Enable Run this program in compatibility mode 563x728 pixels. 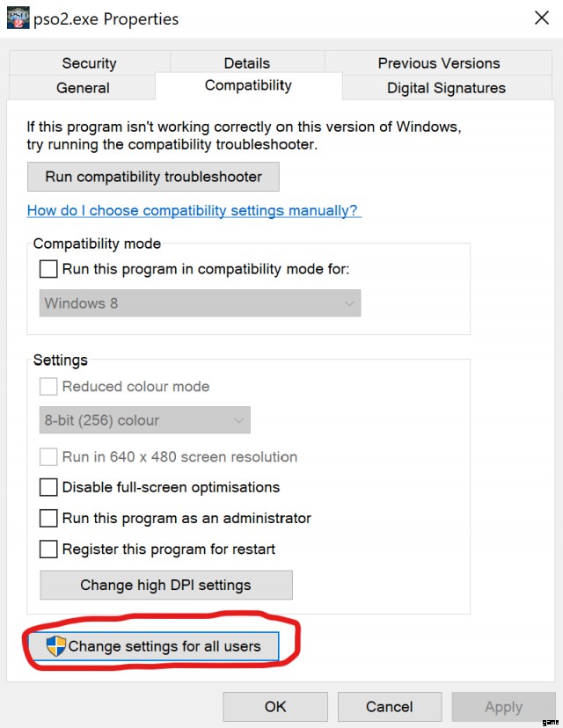point(48,269)
